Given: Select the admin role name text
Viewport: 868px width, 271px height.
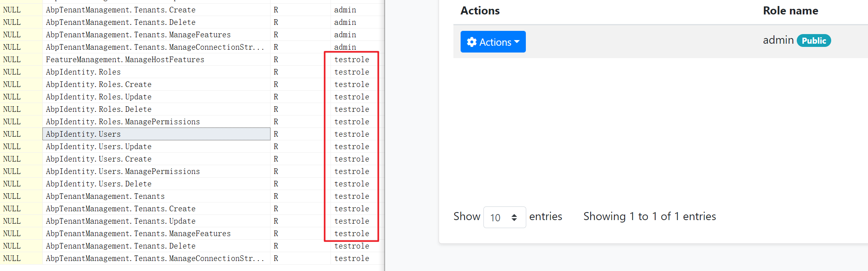Looking at the screenshot, I should [778, 40].
